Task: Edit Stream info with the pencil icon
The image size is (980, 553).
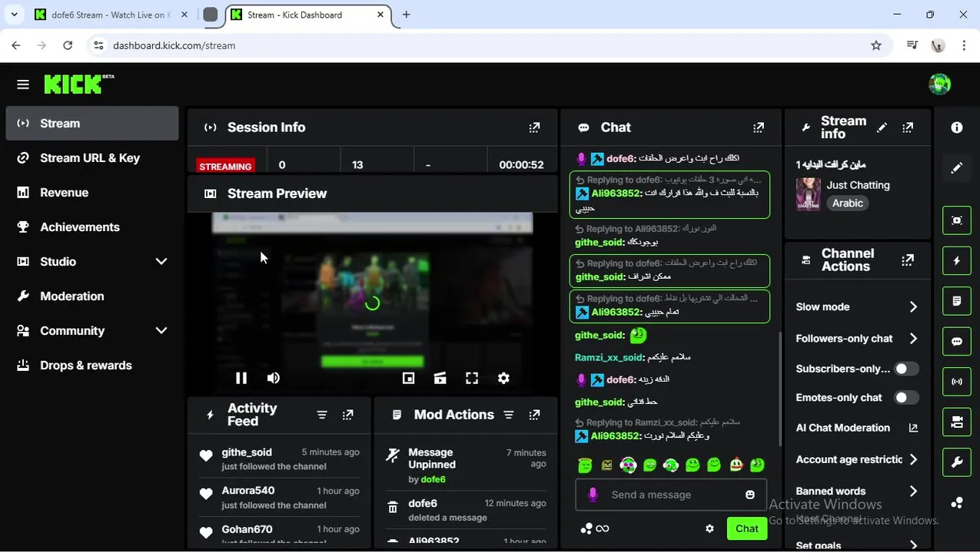Action: tap(882, 127)
